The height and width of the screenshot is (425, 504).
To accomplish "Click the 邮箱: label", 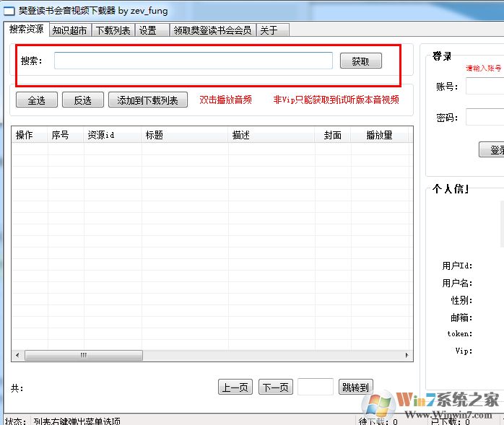I will [461, 317].
